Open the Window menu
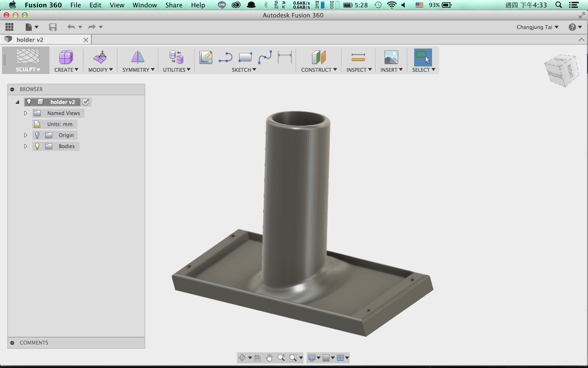The image size is (588, 368). (x=144, y=5)
